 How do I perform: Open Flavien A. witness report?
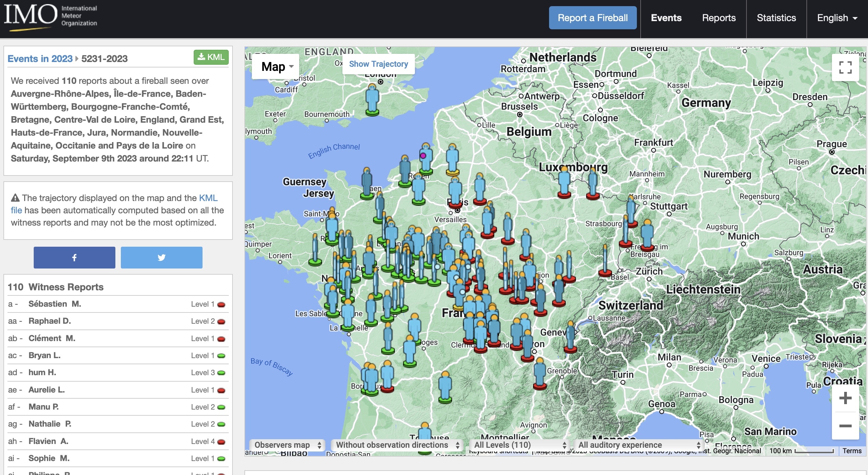[x=48, y=441]
